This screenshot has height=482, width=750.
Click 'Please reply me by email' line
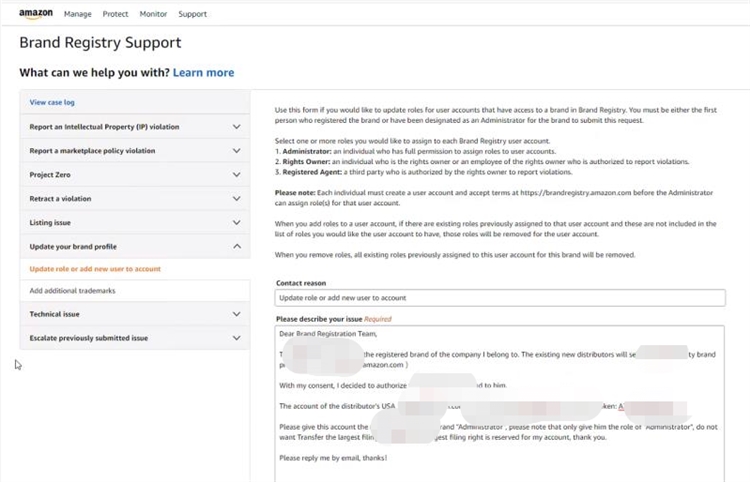(333, 458)
